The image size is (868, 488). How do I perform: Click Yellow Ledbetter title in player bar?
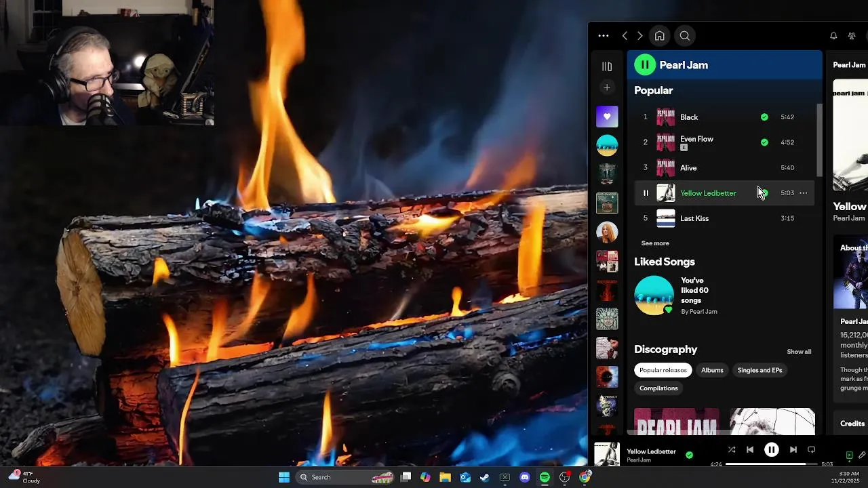651,451
